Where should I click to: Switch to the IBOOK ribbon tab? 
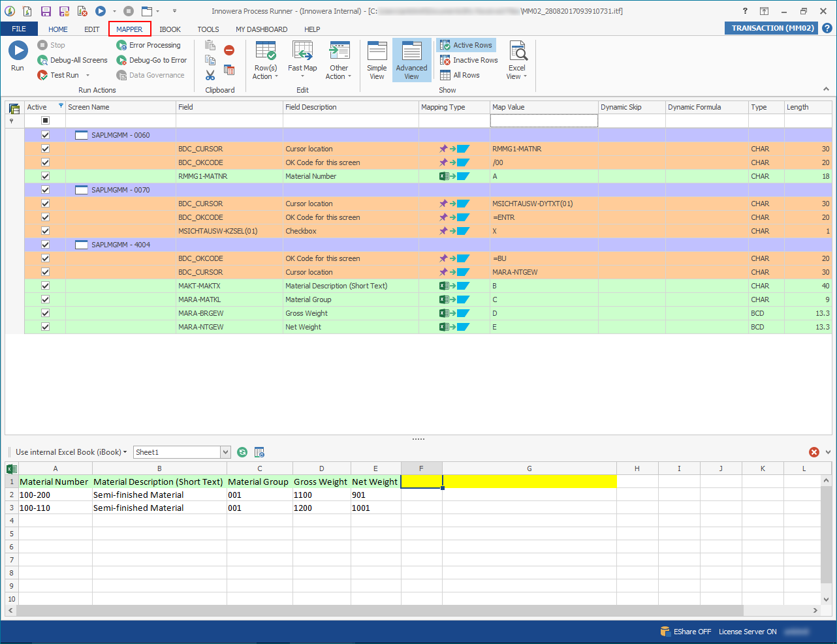click(x=170, y=29)
